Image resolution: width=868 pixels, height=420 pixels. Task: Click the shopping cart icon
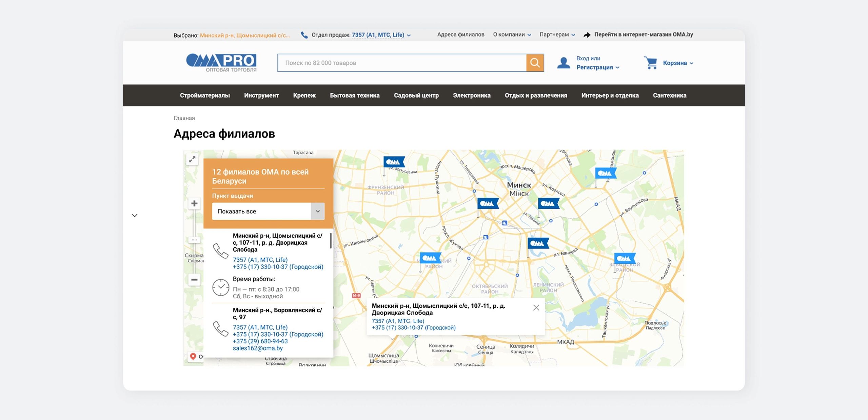[650, 63]
